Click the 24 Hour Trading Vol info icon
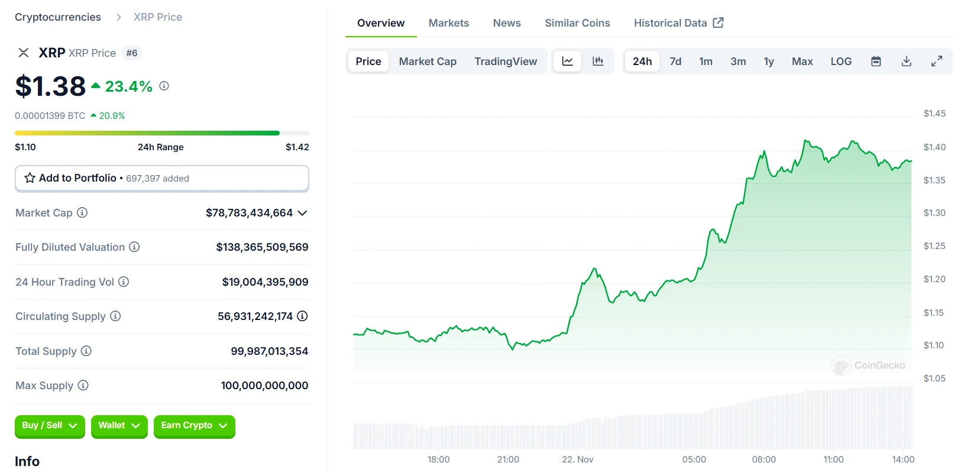The height and width of the screenshot is (469, 980). pos(124,282)
